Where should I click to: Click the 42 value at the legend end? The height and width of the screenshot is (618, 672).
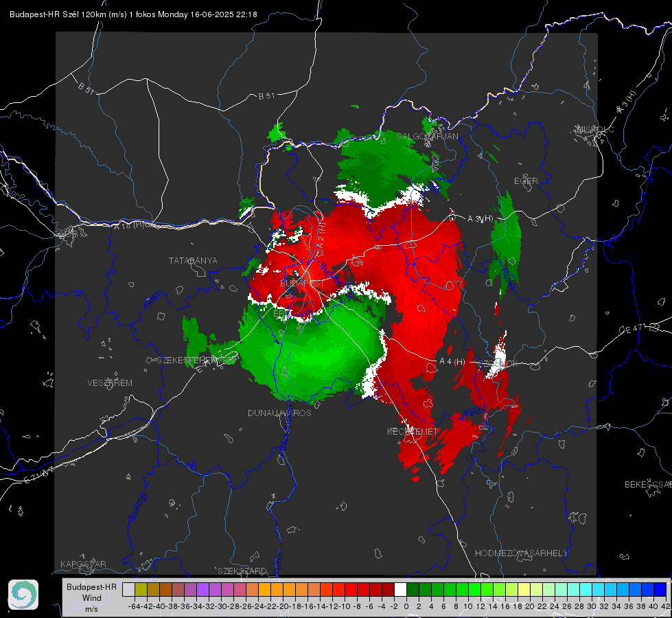click(x=666, y=606)
